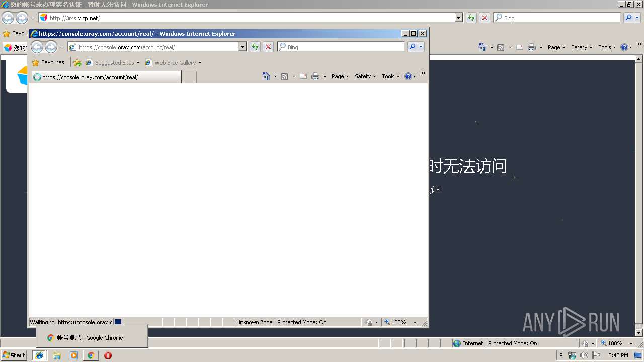Click Internet Explorer taskbar icon
644x362 pixels.
coord(39,355)
